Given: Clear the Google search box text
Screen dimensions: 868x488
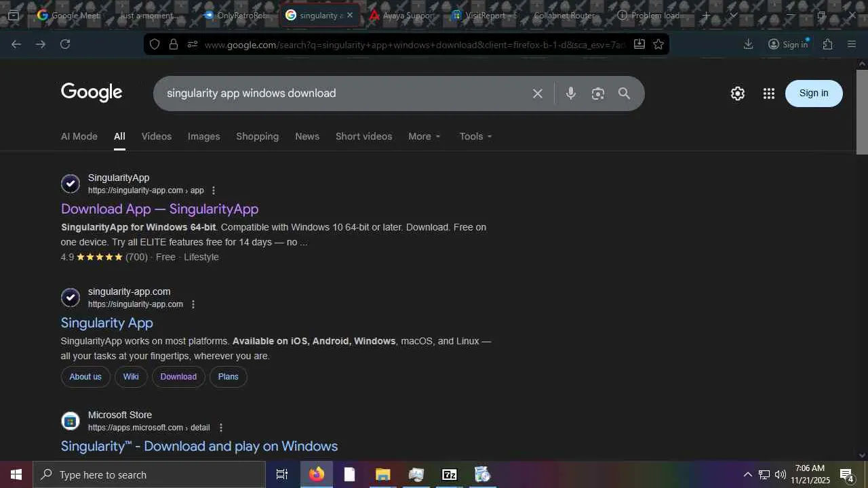Looking at the screenshot, I should [538, 94].
